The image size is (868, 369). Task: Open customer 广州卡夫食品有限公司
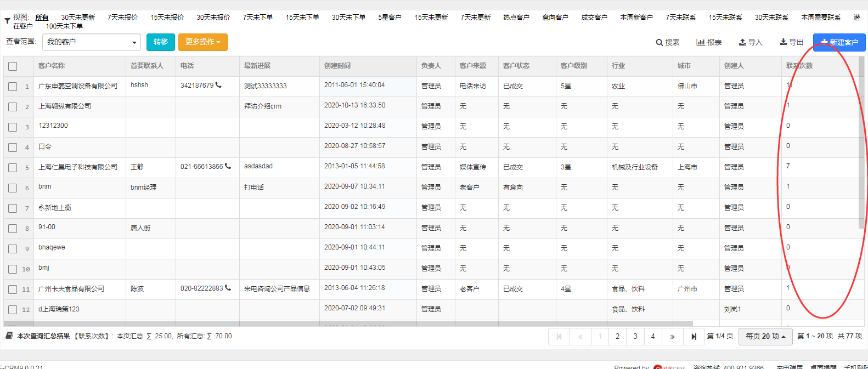[71, 289]
